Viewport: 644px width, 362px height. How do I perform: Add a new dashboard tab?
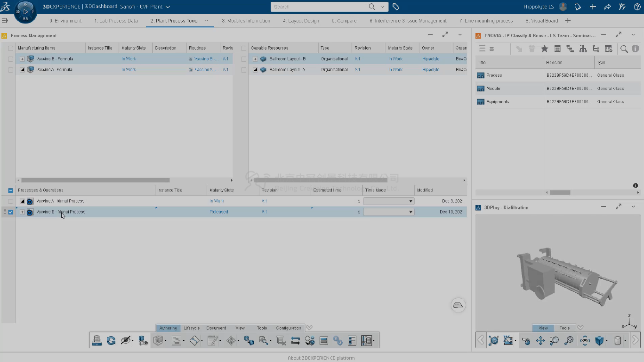[568, 21]
